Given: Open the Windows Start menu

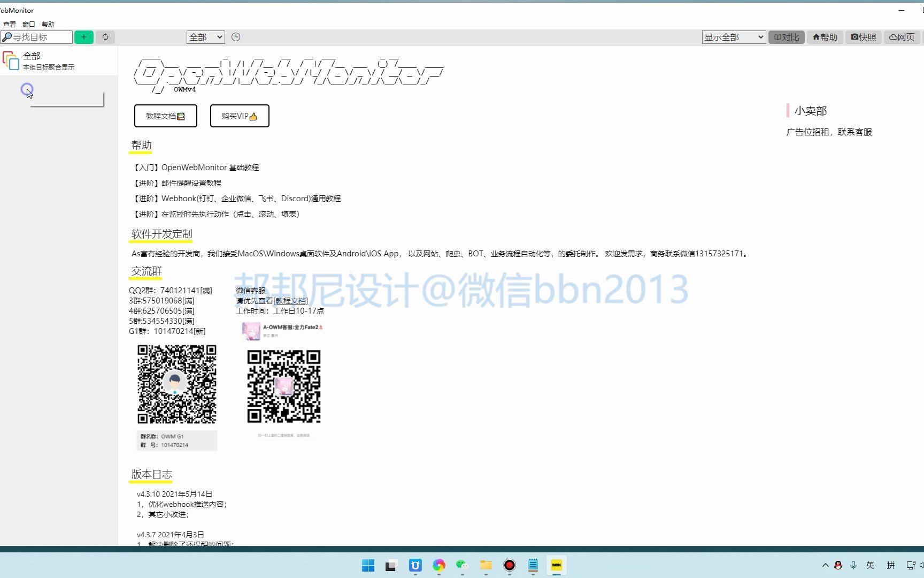Looking at the screenshot, I should pos(368,565).
